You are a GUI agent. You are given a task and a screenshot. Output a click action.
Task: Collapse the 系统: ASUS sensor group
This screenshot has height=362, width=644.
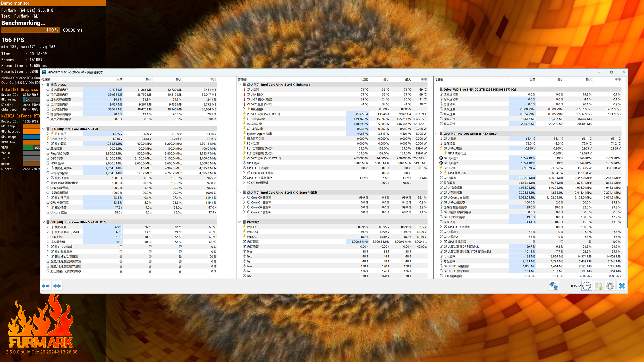tap(44, 85)
